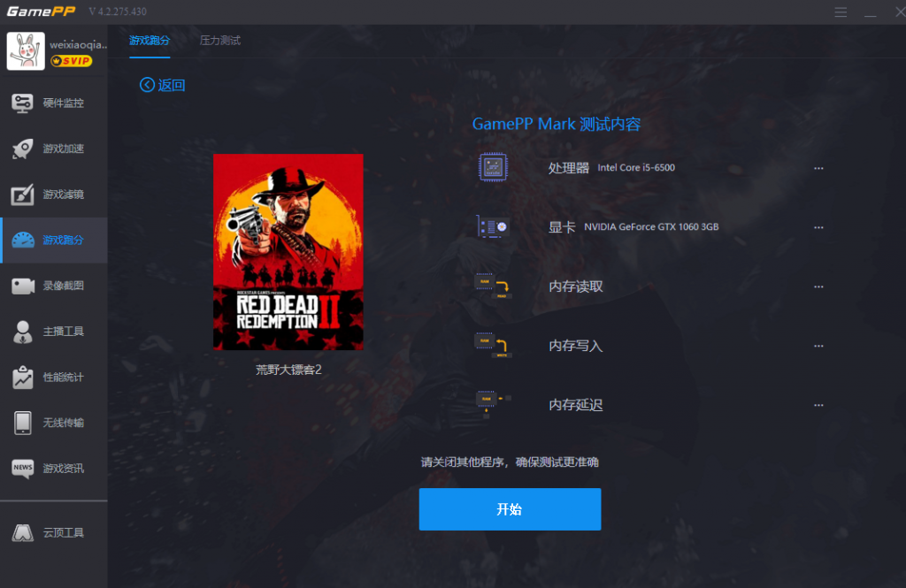Go to 游戏加速 in the sidebar
Viewport: 906px width, 588px height.
(x=54, y=149)
